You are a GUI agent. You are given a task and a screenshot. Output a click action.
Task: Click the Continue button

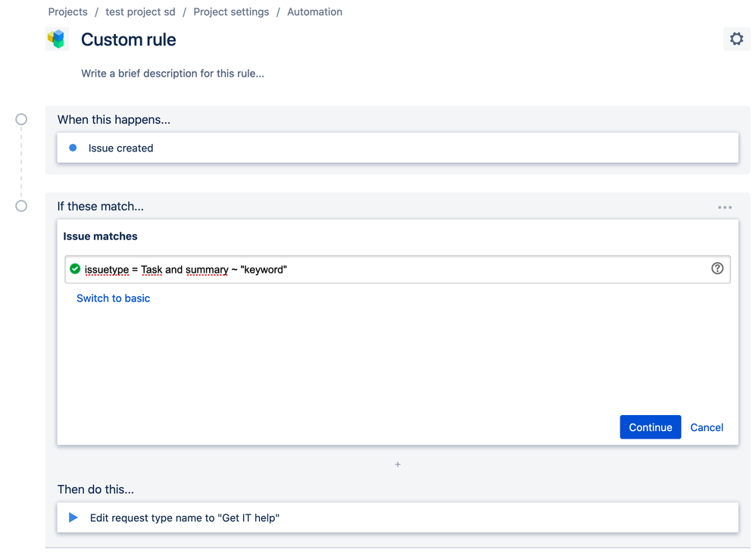pos(651,426)
